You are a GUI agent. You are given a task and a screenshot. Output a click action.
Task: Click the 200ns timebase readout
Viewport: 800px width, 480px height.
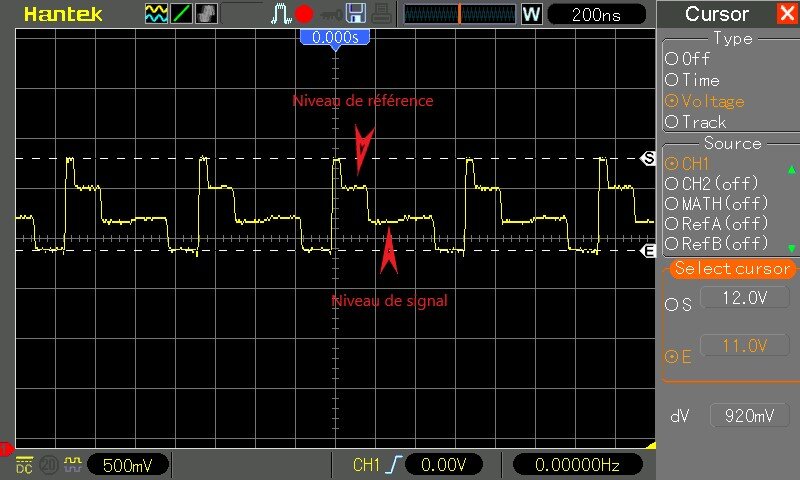[596, 14]
